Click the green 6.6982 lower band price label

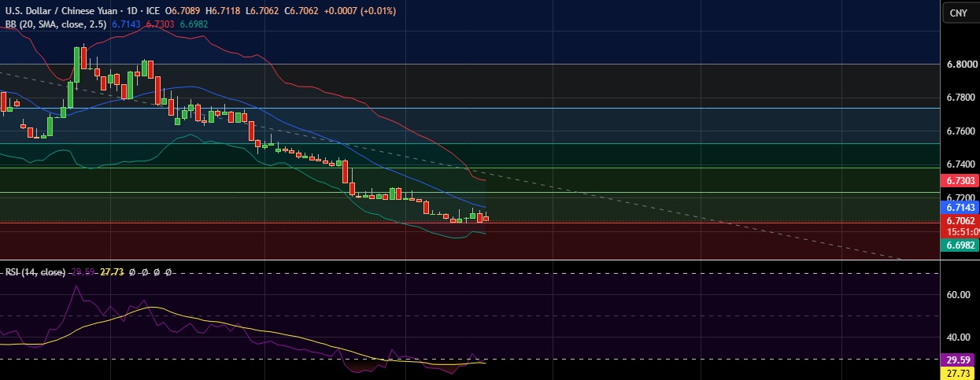(x=960, y=245)
